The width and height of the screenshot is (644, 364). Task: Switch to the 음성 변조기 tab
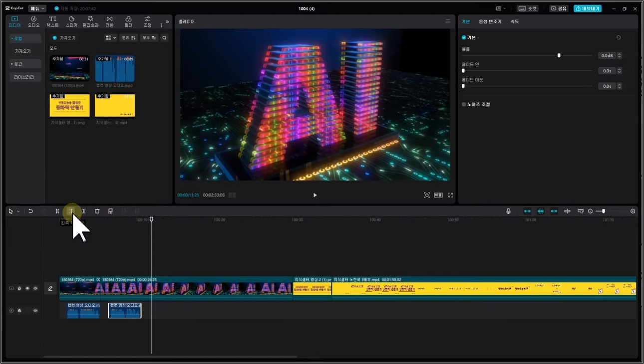pos(490,21)
